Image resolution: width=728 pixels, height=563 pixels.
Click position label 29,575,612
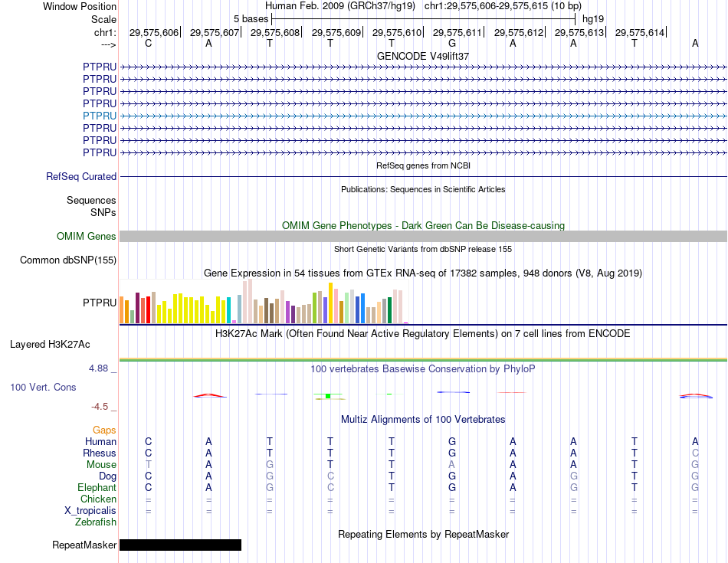(x=519, y=32)
